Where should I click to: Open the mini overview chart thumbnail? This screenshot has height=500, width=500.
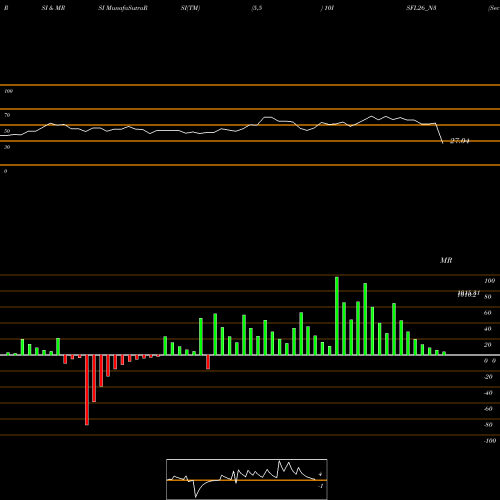click(x=247, y=479)
